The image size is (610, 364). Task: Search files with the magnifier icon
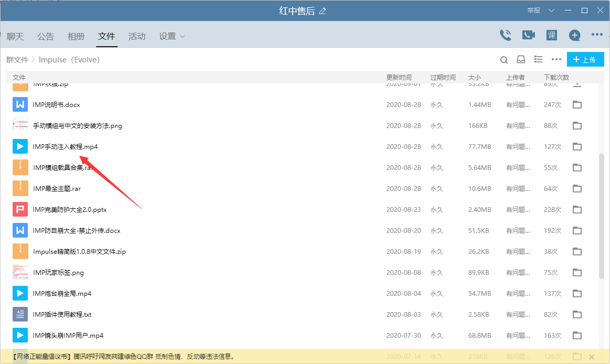504,59
